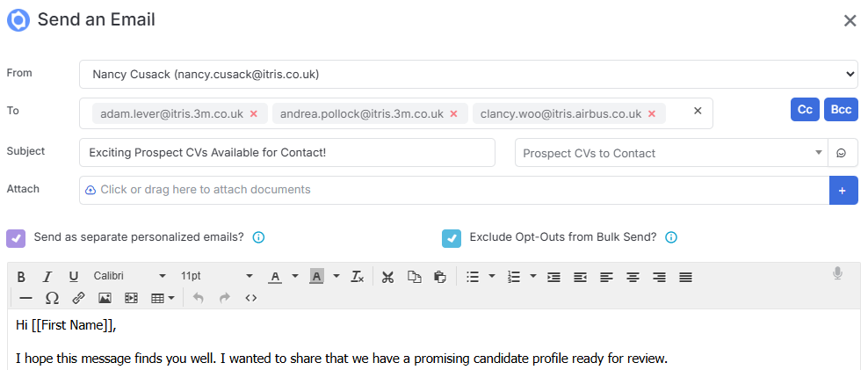The width and height of the screenshot is (868, 370).
Task: Toggle bold formatting in editor toolbar
Action: coord(21,276)
